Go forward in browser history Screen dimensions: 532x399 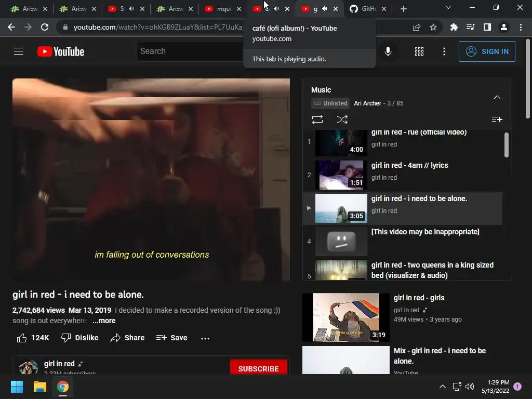(28, 27)
